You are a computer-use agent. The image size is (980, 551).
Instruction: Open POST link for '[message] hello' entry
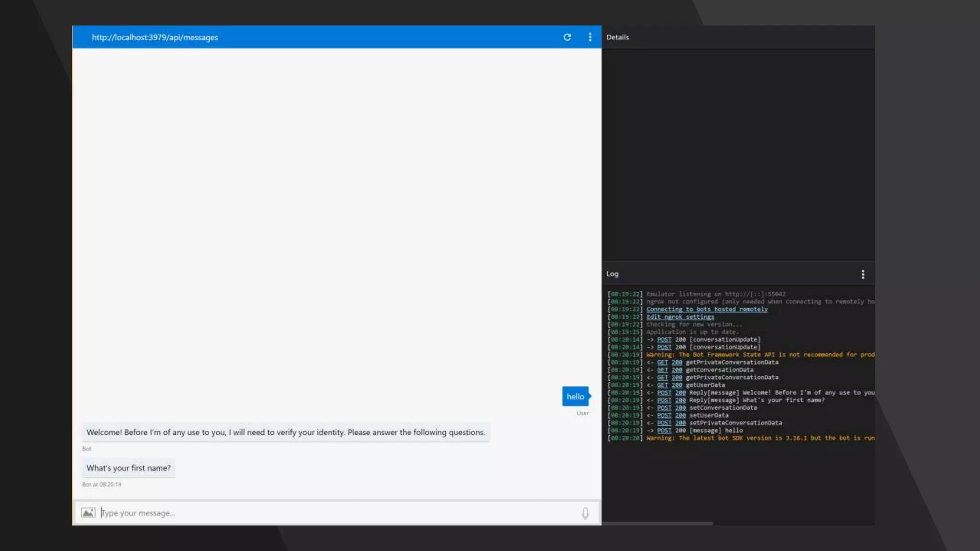point(664,430)
